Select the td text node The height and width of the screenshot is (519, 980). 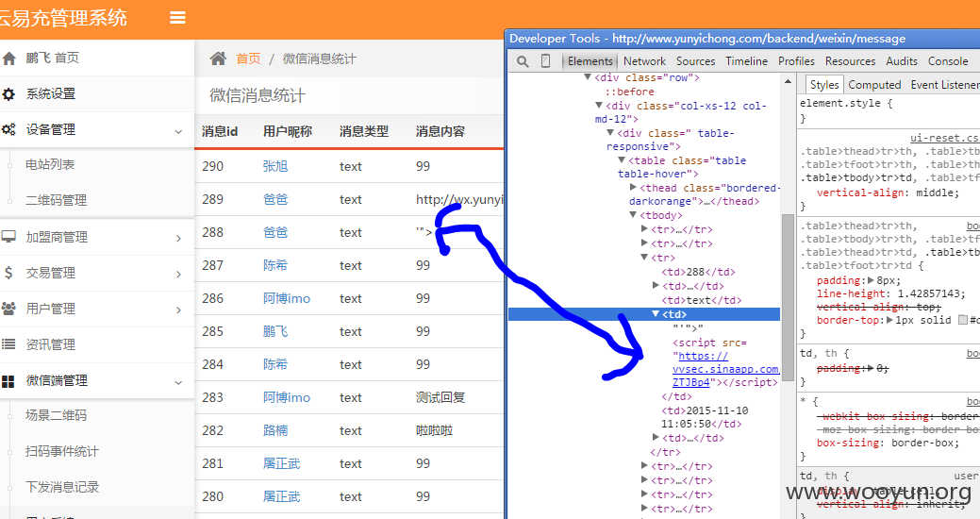click(x=701, y=300)
